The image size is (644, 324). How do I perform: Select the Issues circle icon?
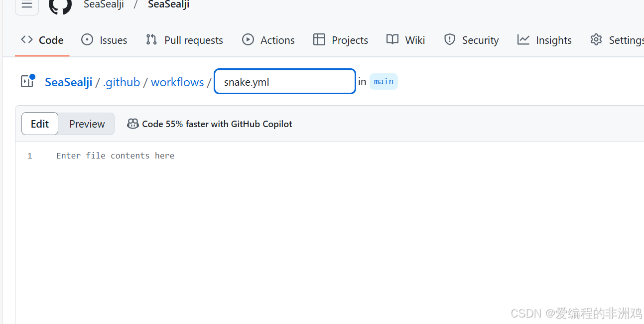coord(87,39)
